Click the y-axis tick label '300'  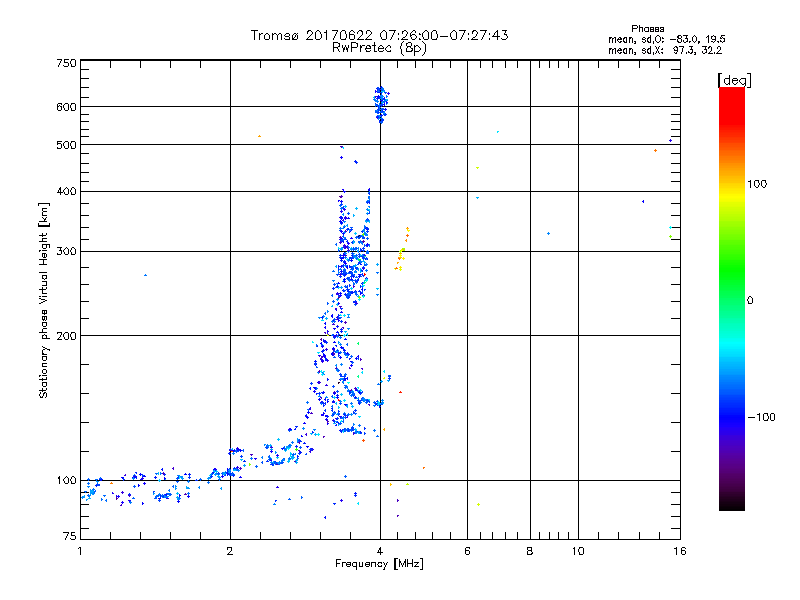point(66,251)
